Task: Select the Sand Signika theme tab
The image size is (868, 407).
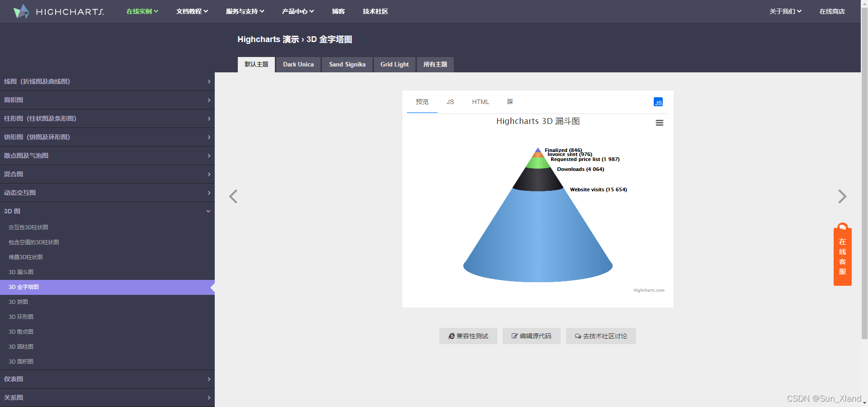Action: pyautogui.click(x=347, y=65)
